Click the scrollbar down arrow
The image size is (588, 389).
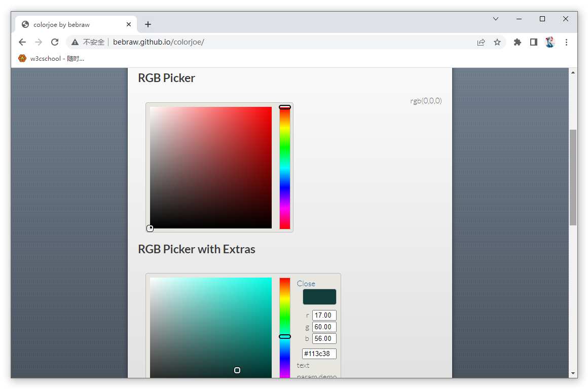pyautogui.click(x=573, y=373)
